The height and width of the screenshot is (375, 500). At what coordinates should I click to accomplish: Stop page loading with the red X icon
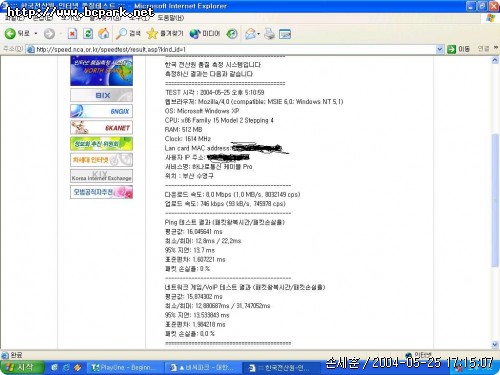72,33
